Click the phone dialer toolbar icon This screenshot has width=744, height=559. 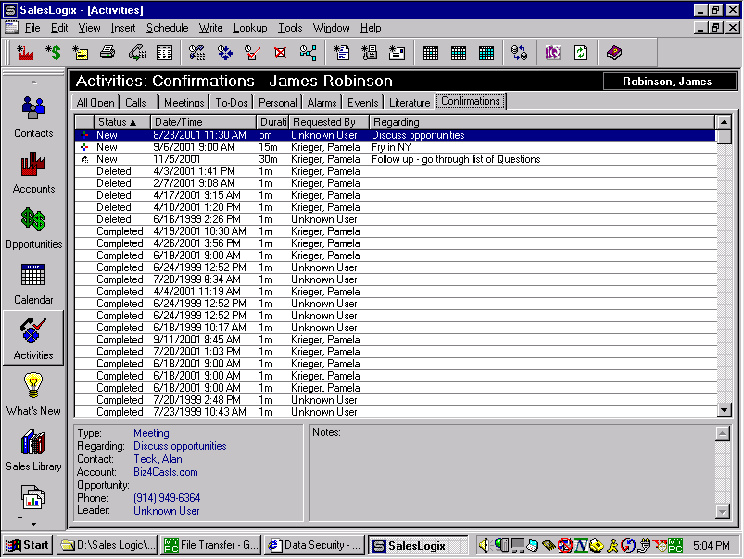(x=137, y=53)
